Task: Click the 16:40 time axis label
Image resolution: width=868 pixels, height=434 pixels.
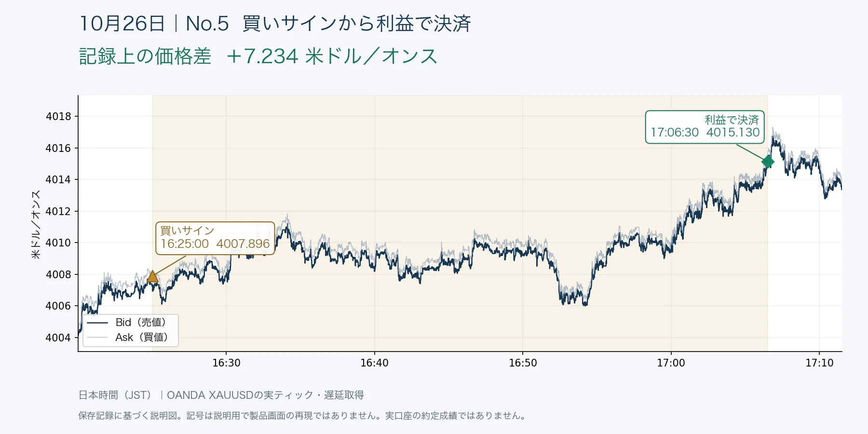Action: [x=374, y=363]
